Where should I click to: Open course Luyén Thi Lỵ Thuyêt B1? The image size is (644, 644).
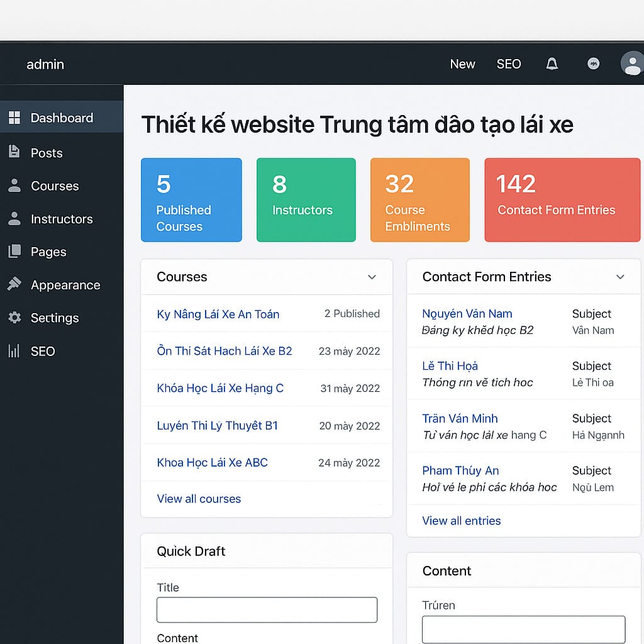pyautogui.click(x=217, y=426)
